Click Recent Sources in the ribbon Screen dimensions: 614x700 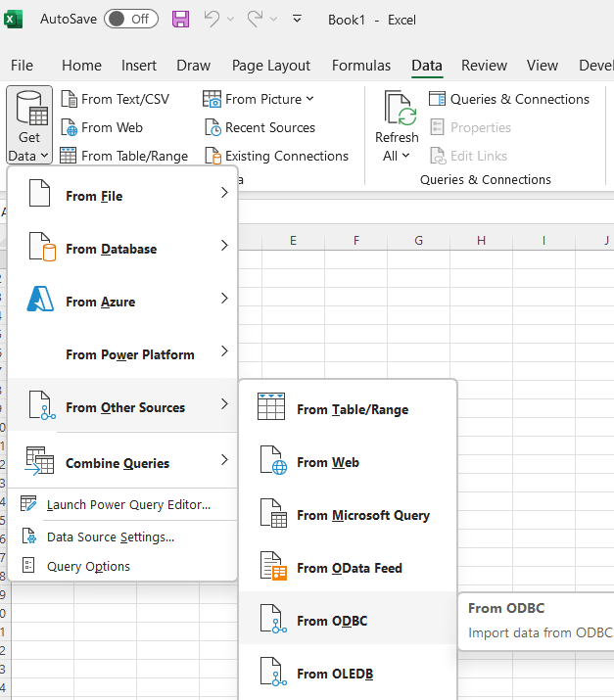pyautogui.click(x=260, y=127)
